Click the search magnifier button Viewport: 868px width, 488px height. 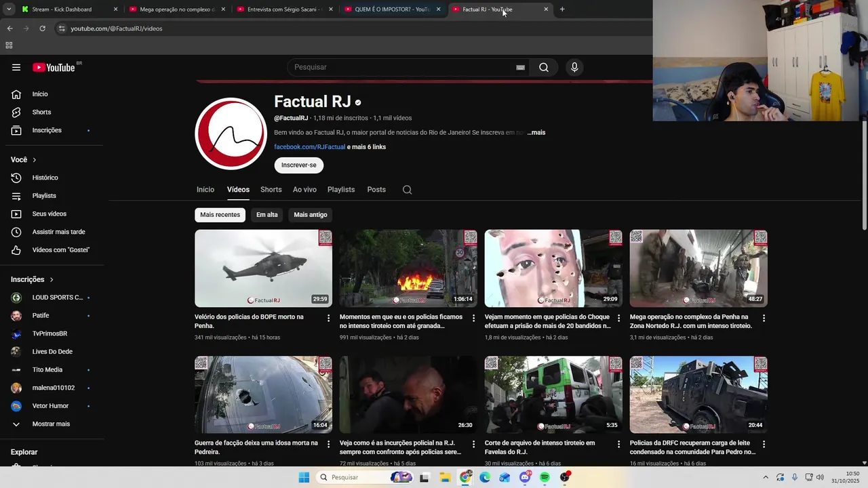point(544,67)
